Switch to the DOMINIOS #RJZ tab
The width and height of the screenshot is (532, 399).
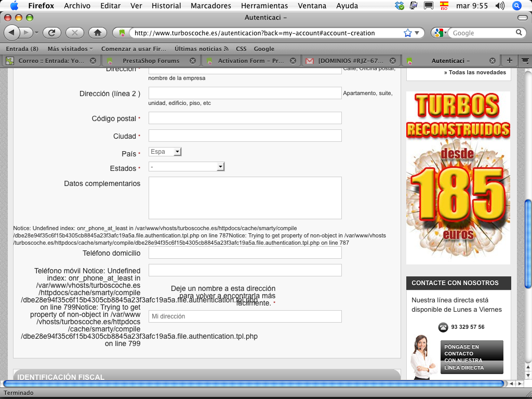[351, 61]
